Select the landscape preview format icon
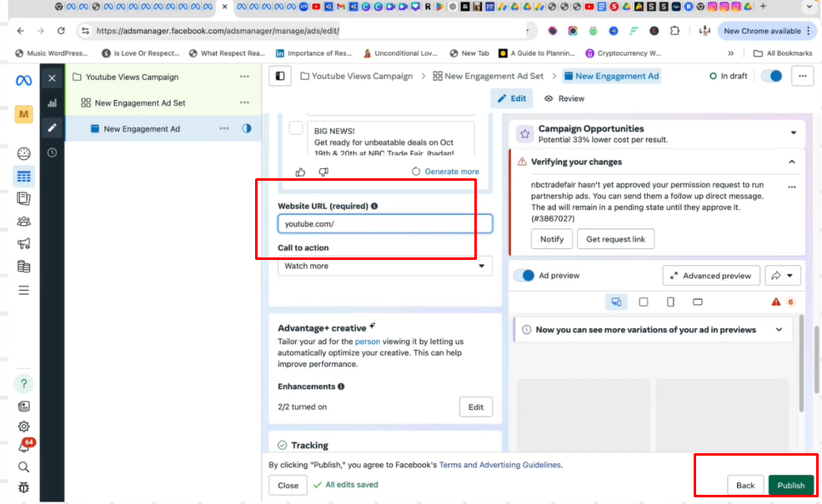This screenshot has height=504, width=822. (697, 302)
